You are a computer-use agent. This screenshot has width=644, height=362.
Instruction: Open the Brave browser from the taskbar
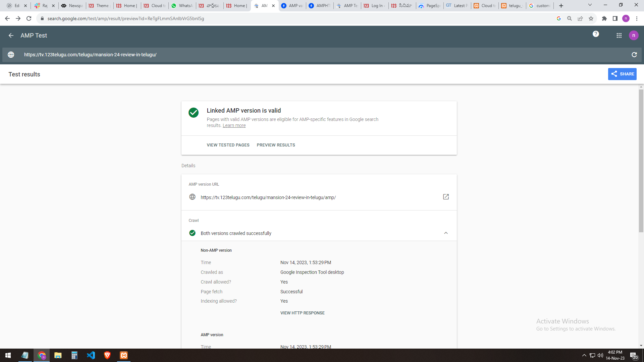click(107, 355)
